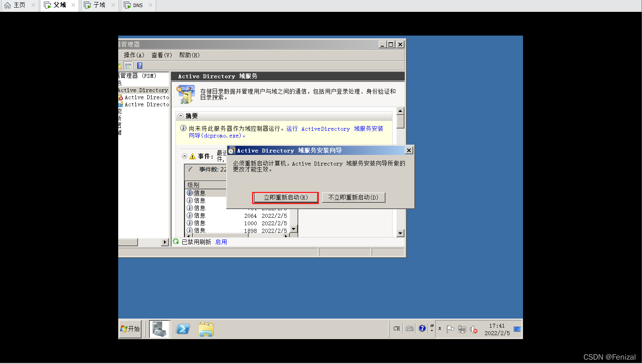This screenshot has height=364, width=642.
Task: Select Active Directory node highlighted in the tree
Action: coord(143,90)
